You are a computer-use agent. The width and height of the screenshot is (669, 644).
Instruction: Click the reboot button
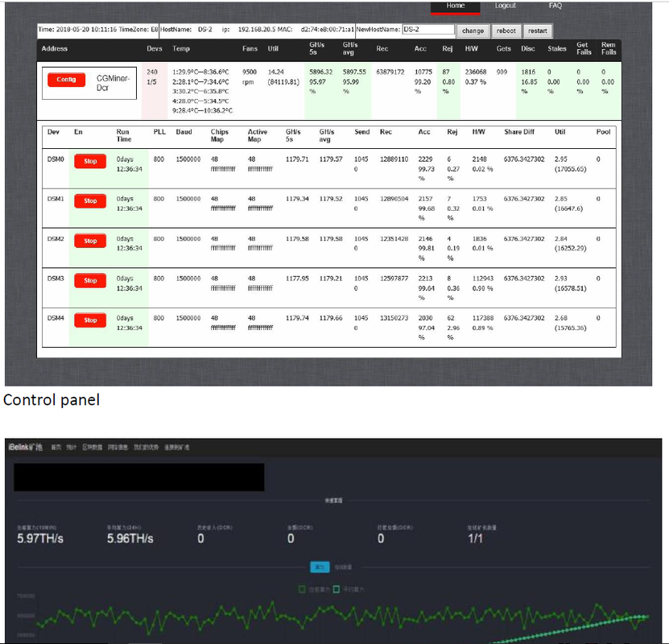(x=506, y=31)
